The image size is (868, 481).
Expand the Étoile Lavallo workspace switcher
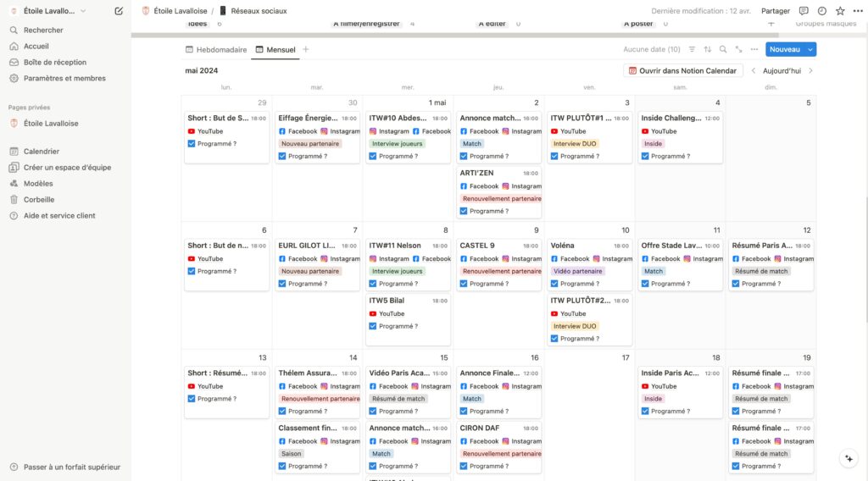(x=49, y=11)
